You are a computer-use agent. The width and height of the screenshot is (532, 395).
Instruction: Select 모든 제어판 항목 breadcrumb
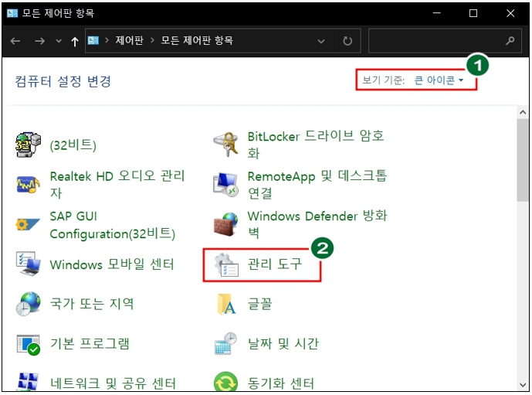(197, 40)
